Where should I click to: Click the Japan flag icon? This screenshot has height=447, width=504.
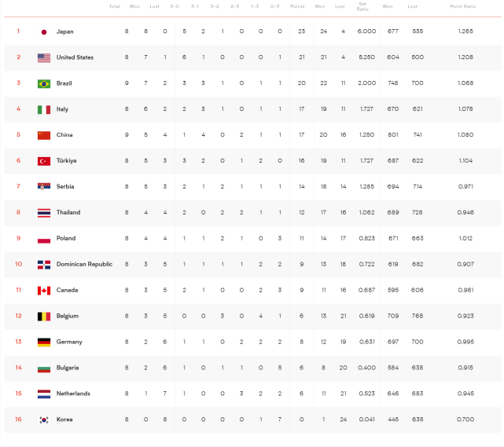(x=44, y=31)
